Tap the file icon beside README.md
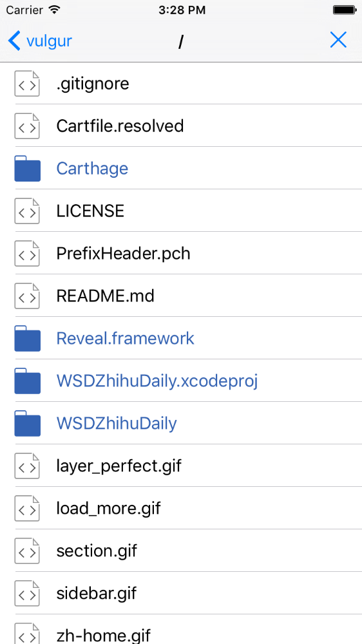The width and height of the screenshot is (362, 644). [x=27, y=296]
